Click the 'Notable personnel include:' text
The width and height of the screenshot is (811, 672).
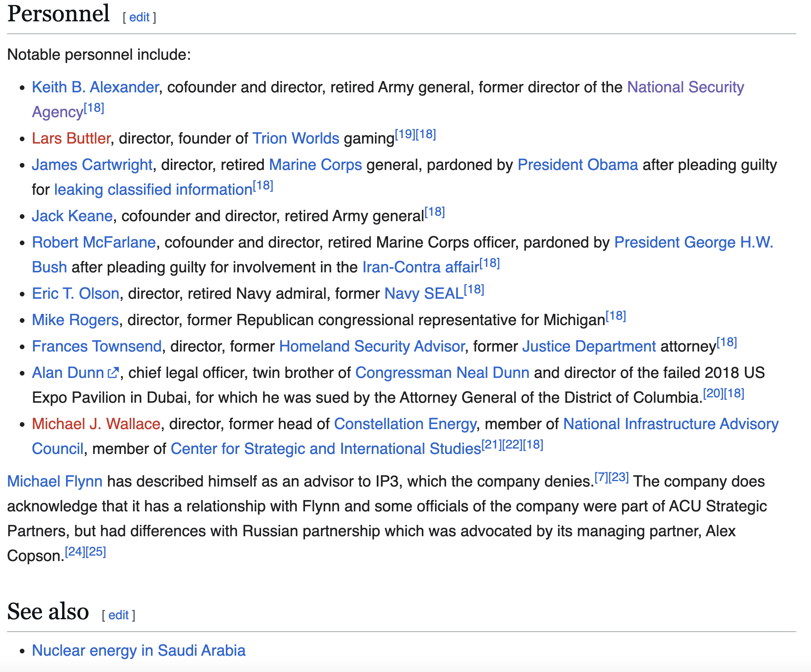coord(99,55)
